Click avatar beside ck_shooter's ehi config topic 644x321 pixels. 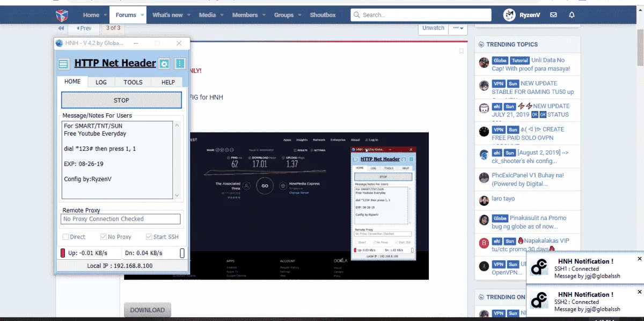coord(484,154)
